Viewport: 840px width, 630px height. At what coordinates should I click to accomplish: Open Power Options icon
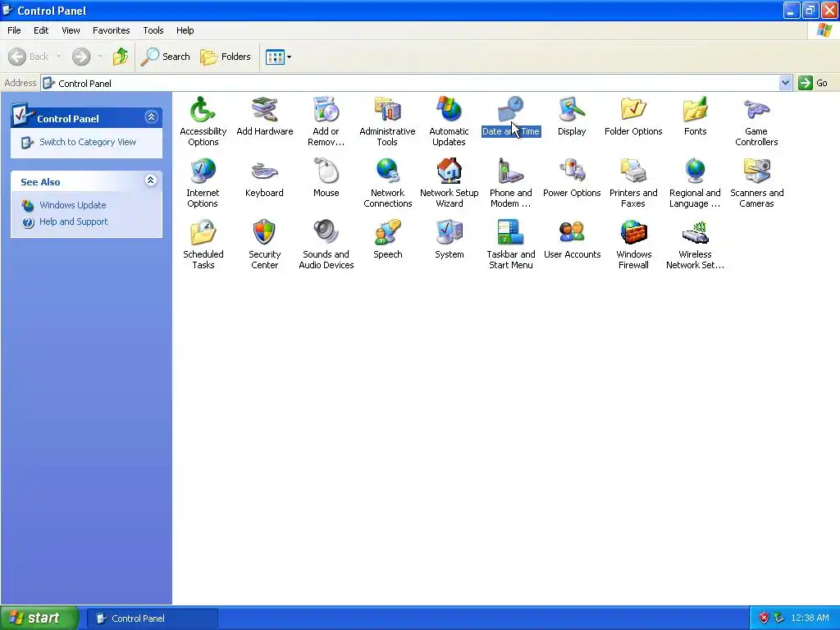(x=572, y=171)
